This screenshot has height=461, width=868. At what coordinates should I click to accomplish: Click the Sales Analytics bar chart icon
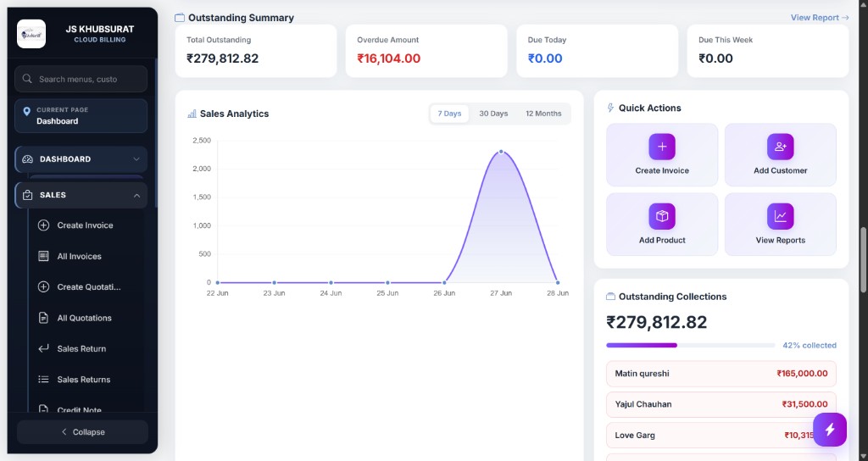click(192, 114)
